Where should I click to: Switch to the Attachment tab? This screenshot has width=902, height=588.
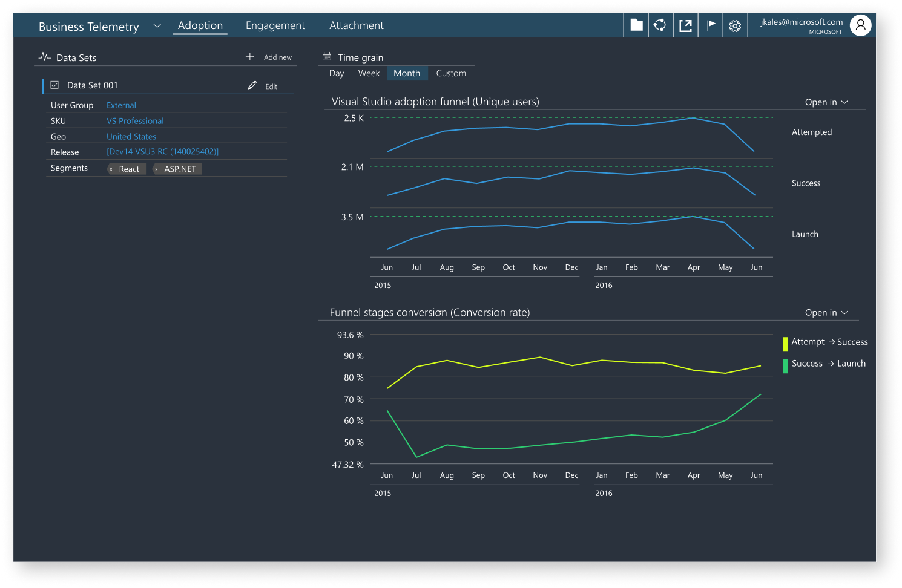click(x=357, y=25)
